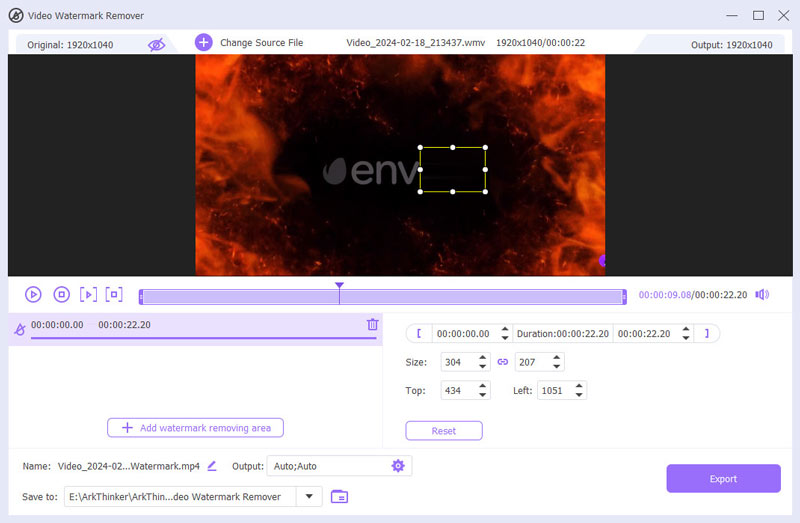Click the timeline's left trim handle
Viewport: 800px width, 523px height.
(x=141, y=297)
